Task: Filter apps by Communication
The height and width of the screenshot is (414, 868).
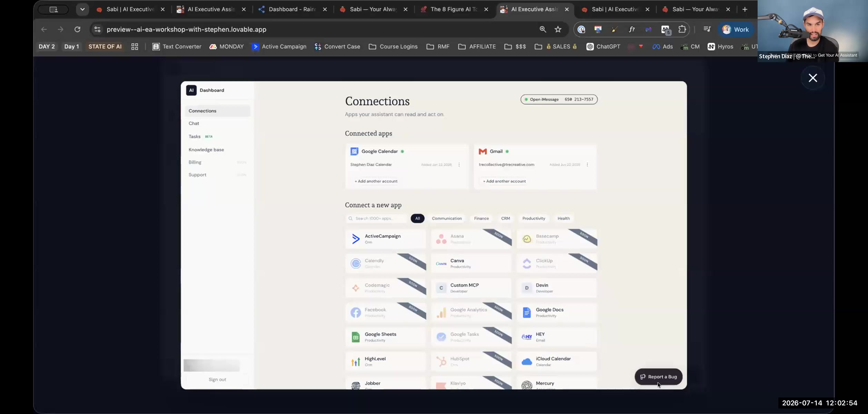Action: coord(447,218)
